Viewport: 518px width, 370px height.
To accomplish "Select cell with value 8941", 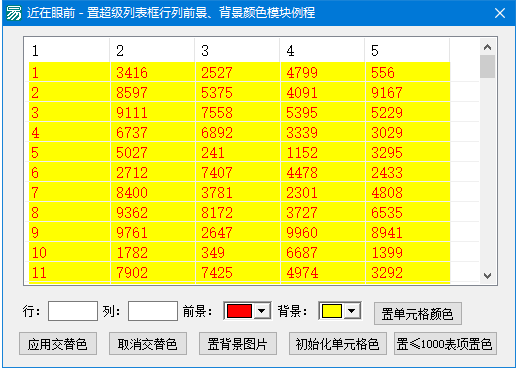I will (408, 232).
